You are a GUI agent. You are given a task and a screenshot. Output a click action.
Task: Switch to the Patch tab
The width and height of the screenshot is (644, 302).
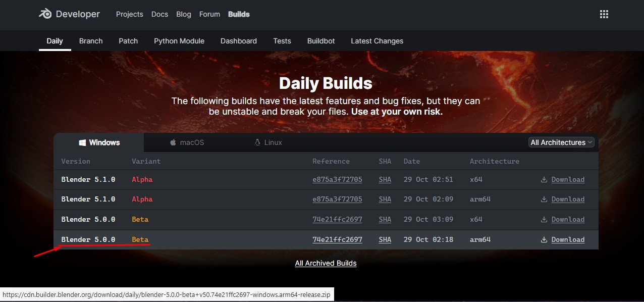point(128,41)
